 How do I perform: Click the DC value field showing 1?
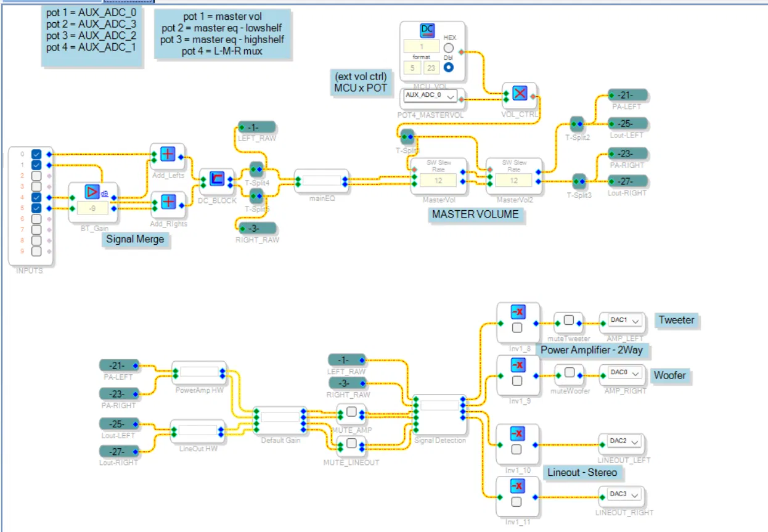point(422,46)
